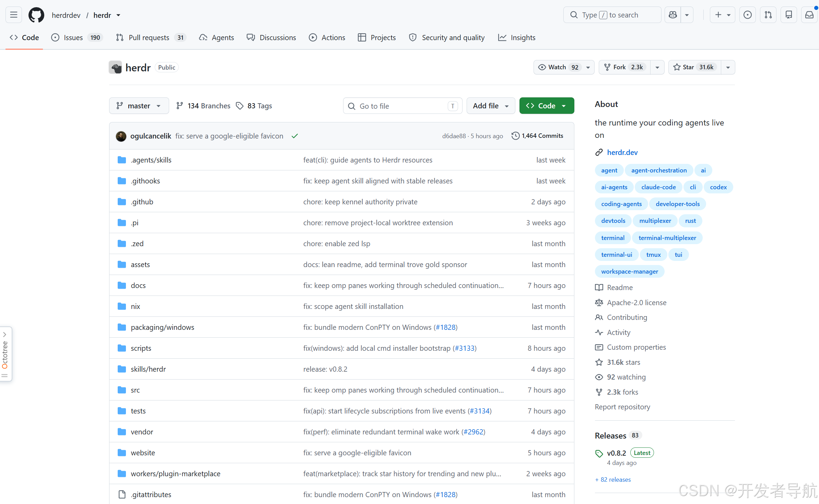819x504 pixels.
Task: Focus the Go to file field
Action: [x=402, y=106]
